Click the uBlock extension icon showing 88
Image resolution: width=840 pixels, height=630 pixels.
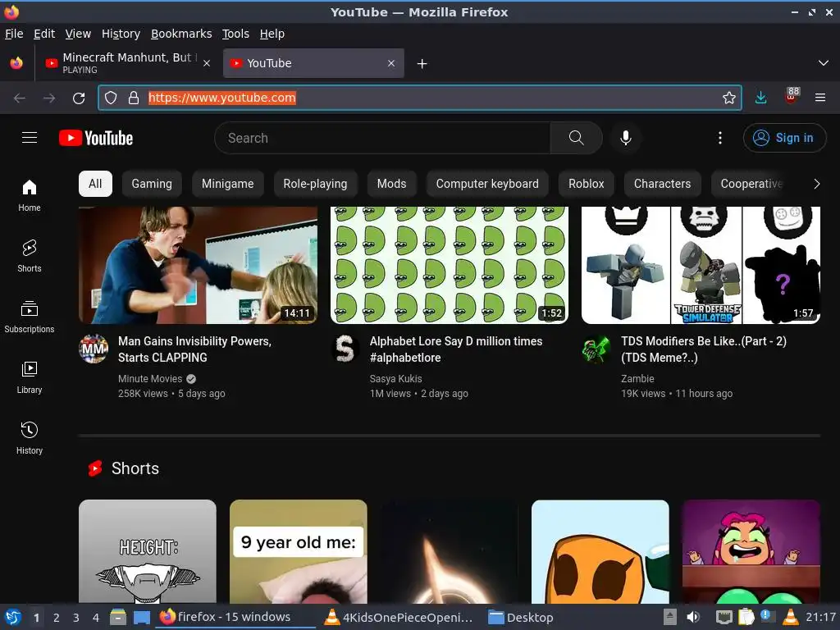[x=792, y=95]
